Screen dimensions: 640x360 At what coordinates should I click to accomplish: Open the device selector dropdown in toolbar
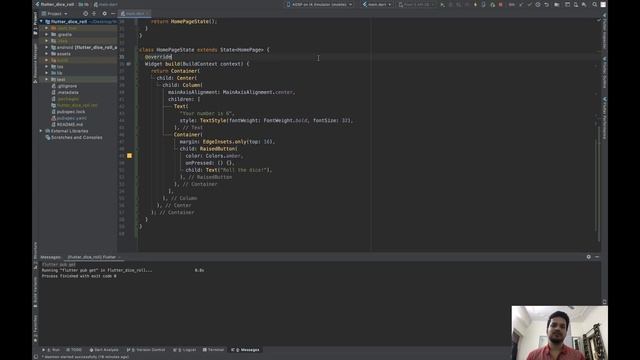(x=319, y=4)
